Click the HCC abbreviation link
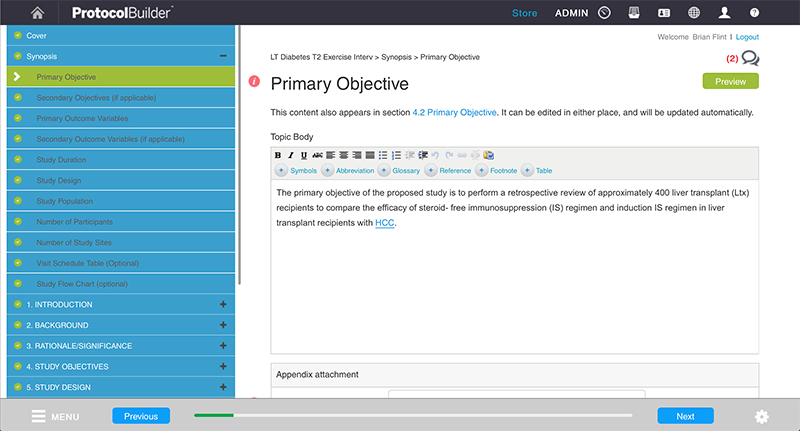This screenshot has width=800, height=431. tap(385, 223)
